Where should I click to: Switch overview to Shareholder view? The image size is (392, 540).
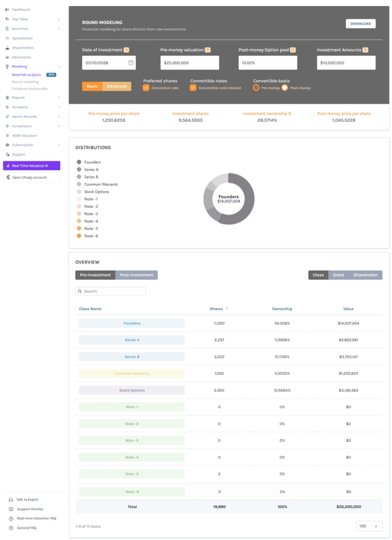tap(366, 275)
